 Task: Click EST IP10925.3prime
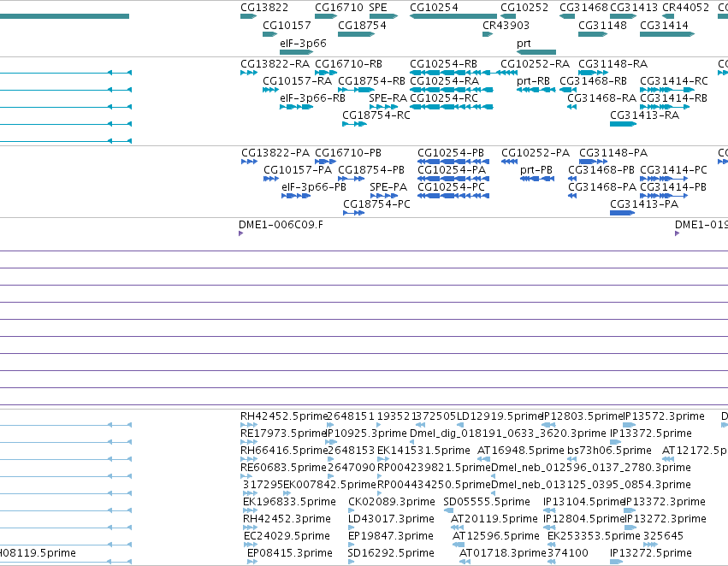coord(367,433)
